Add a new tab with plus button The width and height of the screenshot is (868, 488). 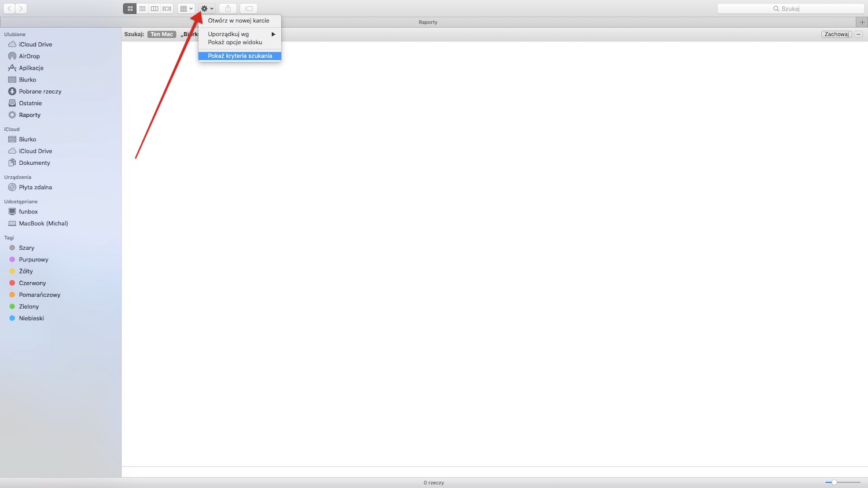click(862, 22)
